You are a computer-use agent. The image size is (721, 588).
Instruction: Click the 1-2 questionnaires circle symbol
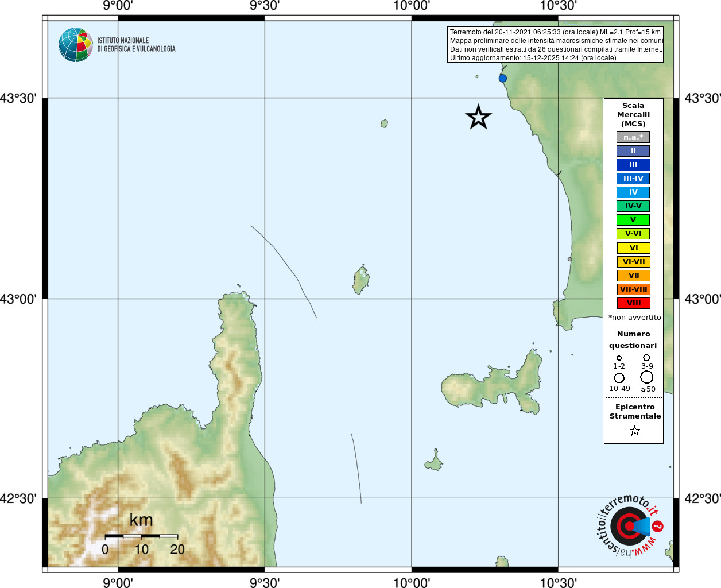(x=619, y=358)
